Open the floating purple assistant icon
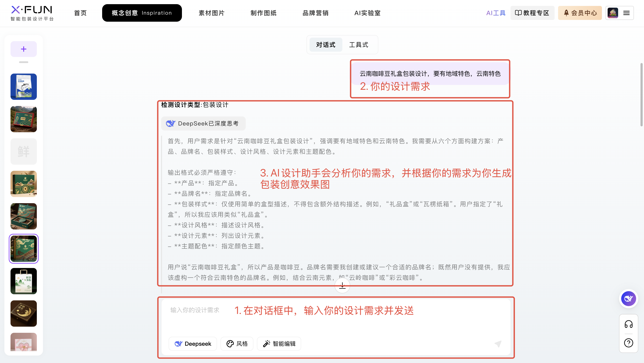The height and width of the screenshot is (363, 644). pos(628,299)
